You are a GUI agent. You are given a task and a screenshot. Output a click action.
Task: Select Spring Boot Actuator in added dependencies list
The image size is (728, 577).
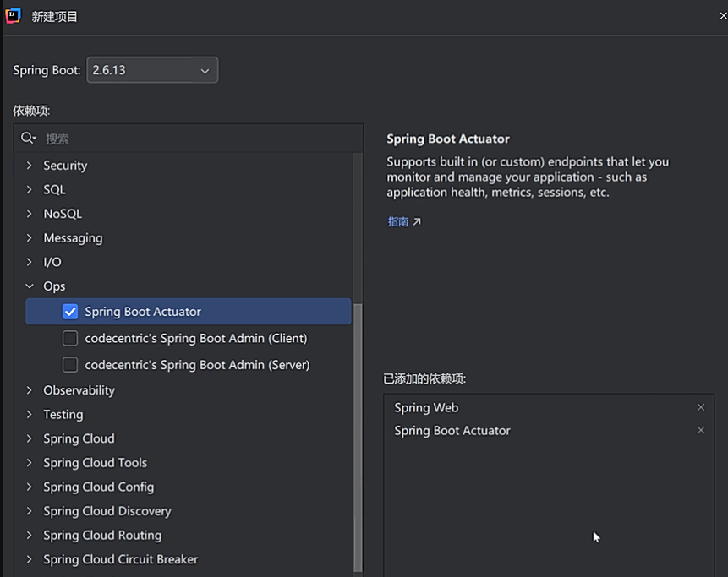pos(452,431)
